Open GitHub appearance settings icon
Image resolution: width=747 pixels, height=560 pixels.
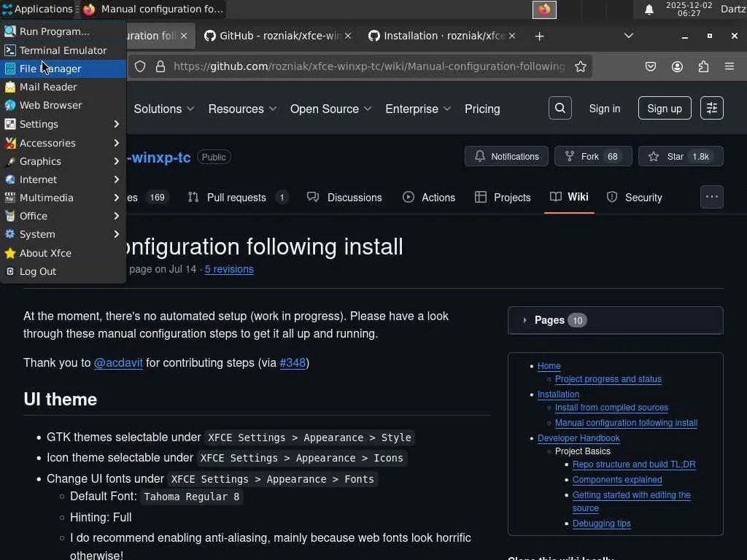click(x=712, y=109)
